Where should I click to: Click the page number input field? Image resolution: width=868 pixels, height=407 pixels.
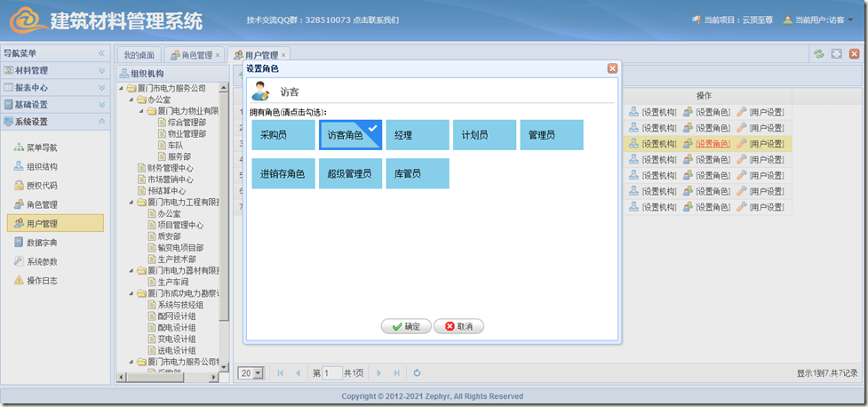pos(331,373)
